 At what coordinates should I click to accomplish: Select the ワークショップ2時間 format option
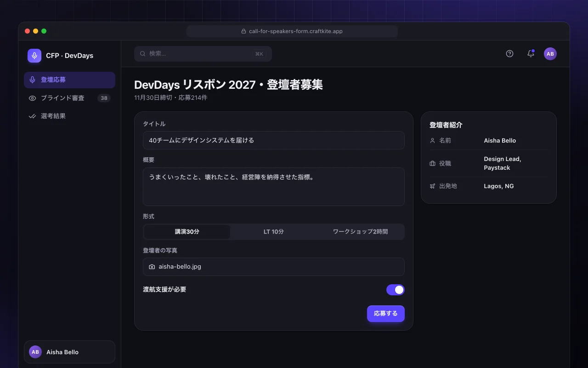pos(361,232)
